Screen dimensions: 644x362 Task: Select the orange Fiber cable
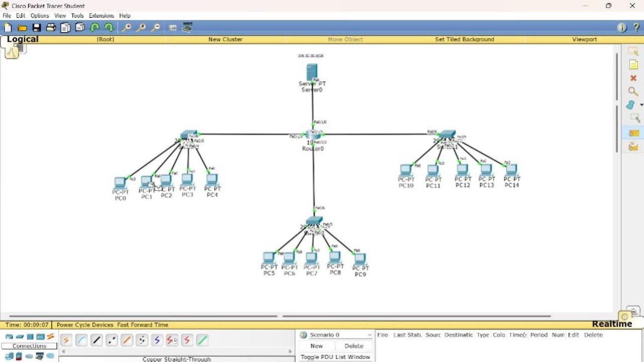click(x=127, y=340)
